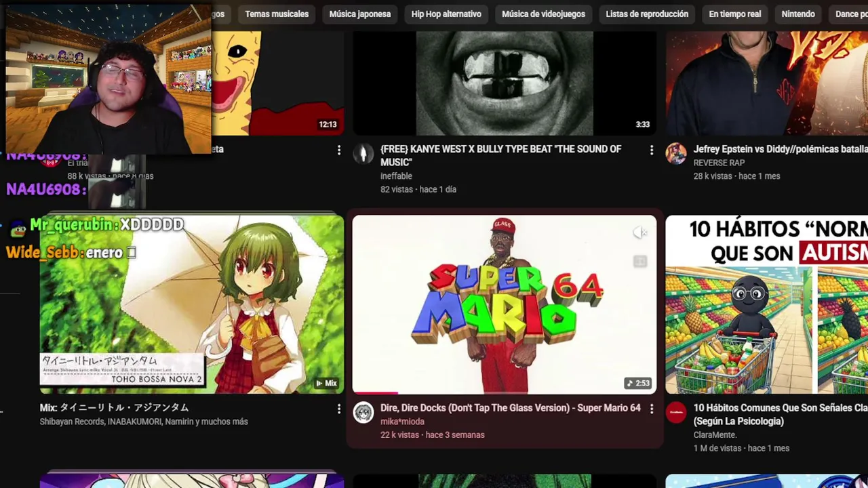Open REVERSE RAP channel avatar
868x488 pixels.
(x=676, y=154)
